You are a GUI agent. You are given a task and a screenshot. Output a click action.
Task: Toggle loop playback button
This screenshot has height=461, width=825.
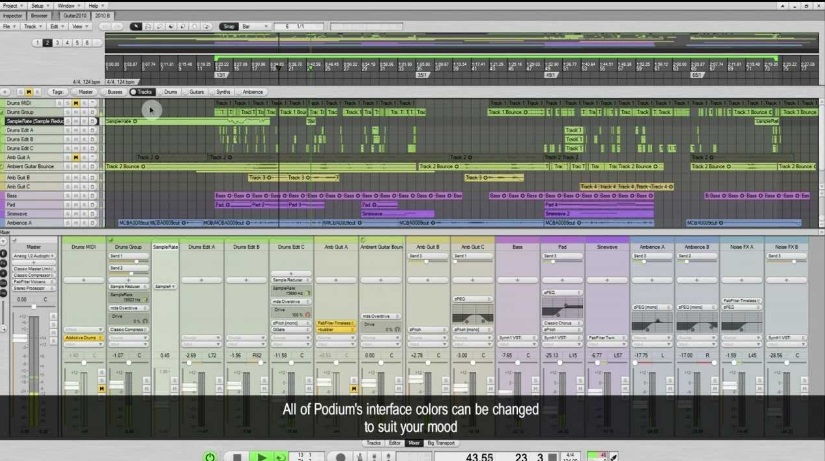[280, 457]
